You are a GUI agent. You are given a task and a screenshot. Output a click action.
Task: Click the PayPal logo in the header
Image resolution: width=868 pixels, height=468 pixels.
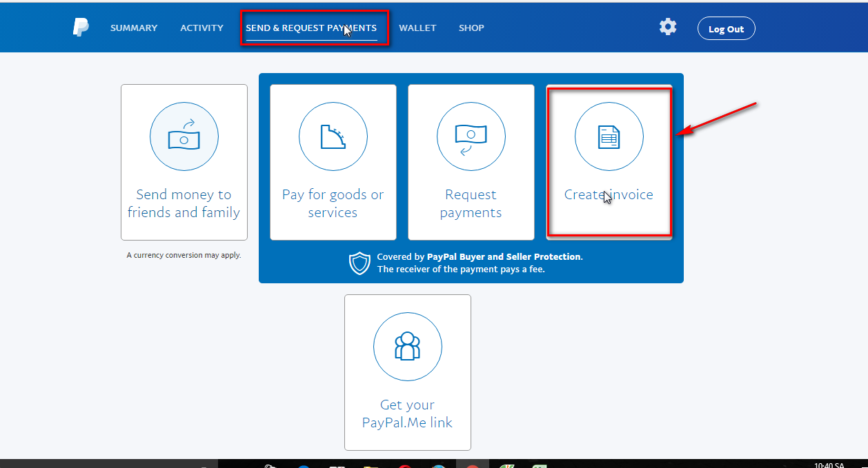pyautogui.click(x=81, y=28)
